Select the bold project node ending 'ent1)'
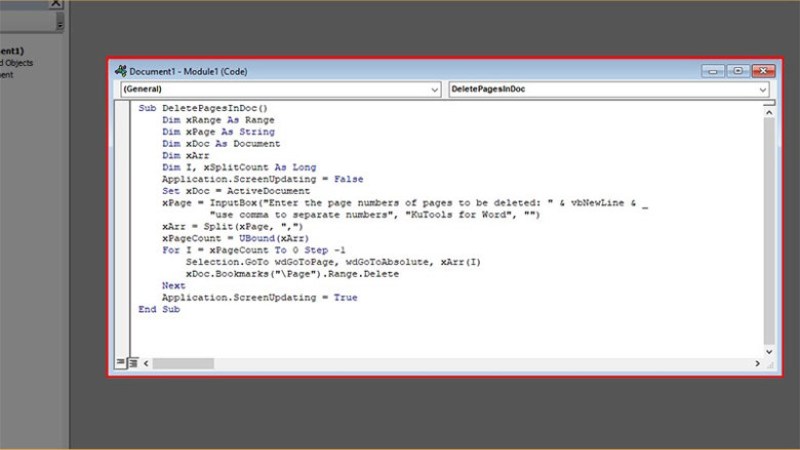800x450 pixels. pyautogui.click(x=12, y=51)
